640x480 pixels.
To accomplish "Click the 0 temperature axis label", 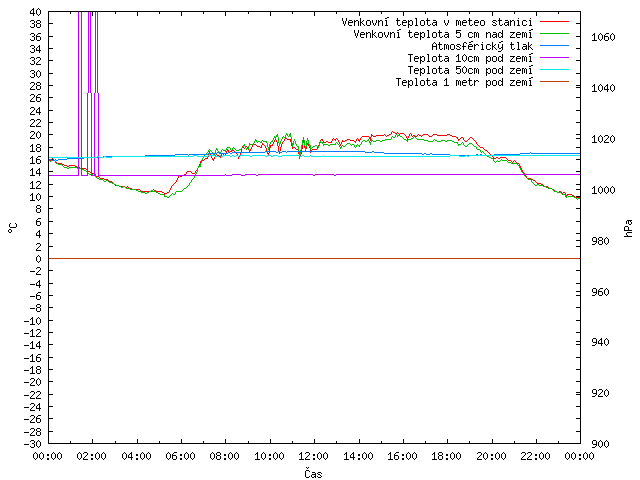I will 38,259.
